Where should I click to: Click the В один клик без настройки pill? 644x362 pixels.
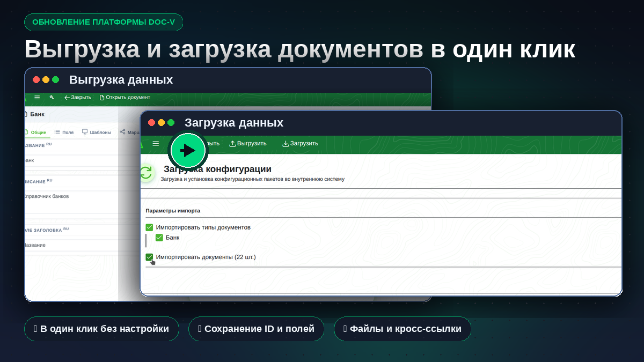pos(101,329)
